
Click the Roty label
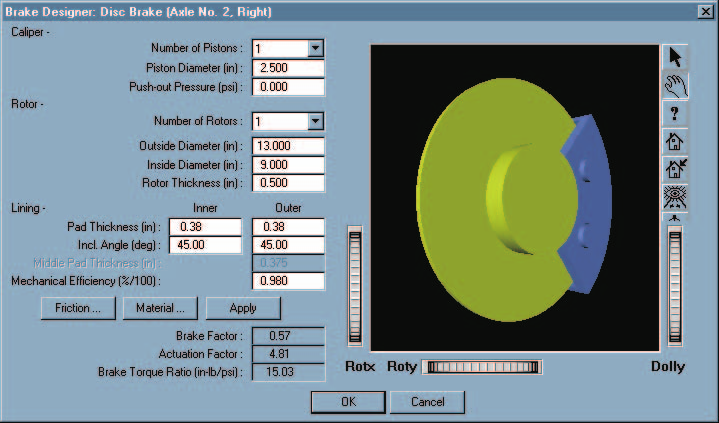[402, 367]
